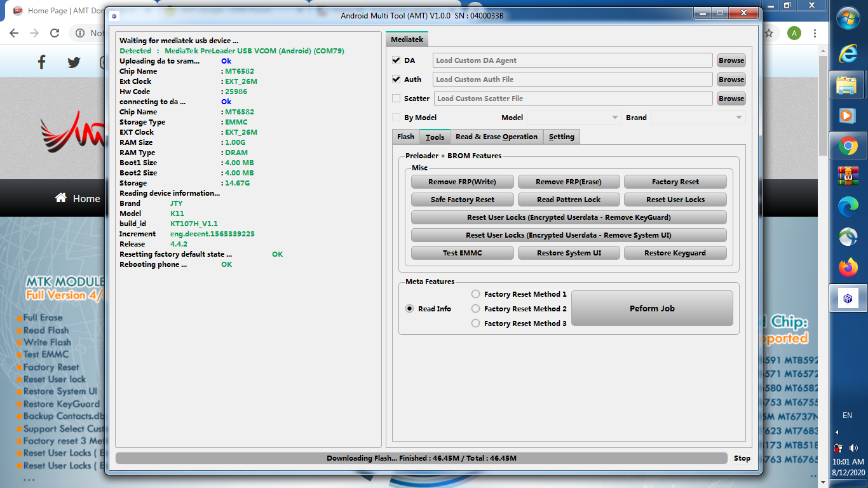Select the Tools tab
Viewport: 868px width, 488px height.
point(435,137)
